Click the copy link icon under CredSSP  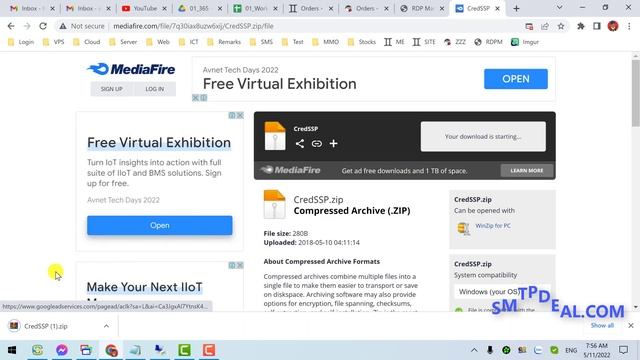[x=317, y=143]
